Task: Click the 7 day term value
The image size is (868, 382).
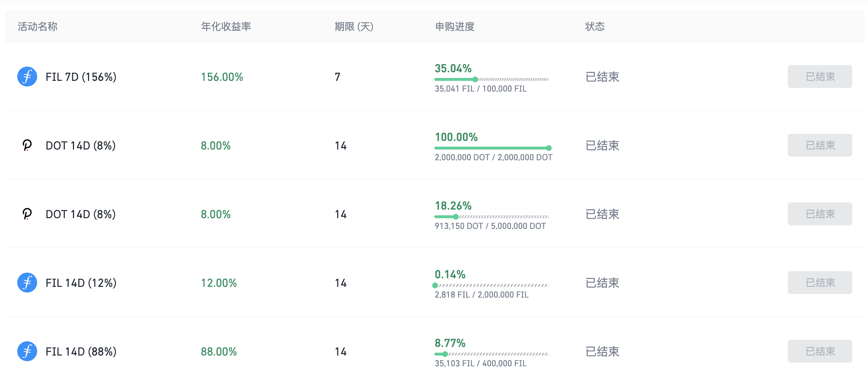Action: (337, 77)
